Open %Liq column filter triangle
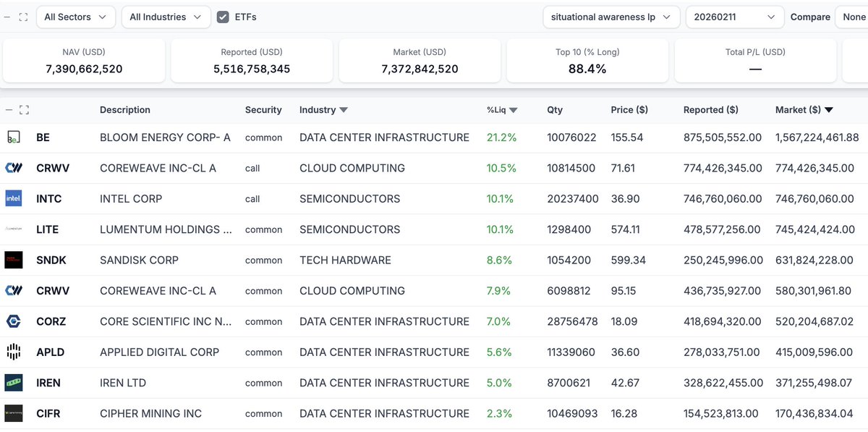Image resolution: width=868 pixels, height=432 pixels. coord(513,110)
